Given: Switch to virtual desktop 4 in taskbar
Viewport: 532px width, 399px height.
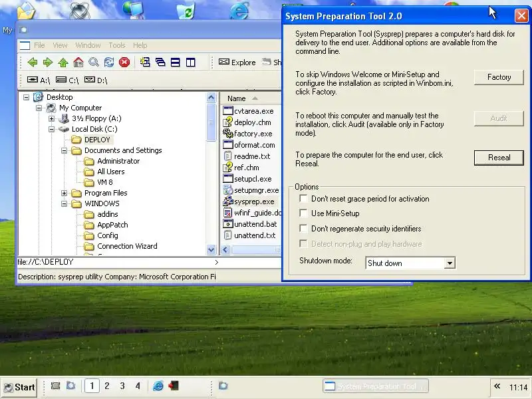Looking at the screenshot, I should click(x=138, y=386).
